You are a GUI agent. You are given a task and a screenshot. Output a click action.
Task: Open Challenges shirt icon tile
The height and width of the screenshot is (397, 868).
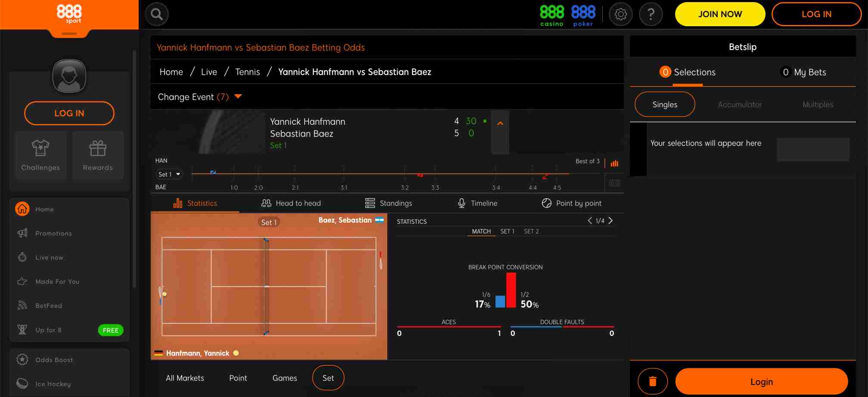click(40, 155)
